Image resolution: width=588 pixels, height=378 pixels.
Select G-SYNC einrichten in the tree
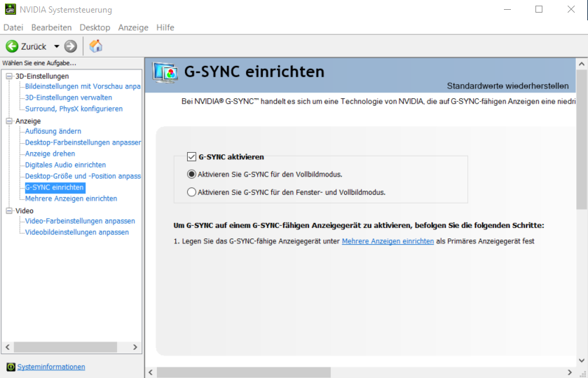coord(55,187)
